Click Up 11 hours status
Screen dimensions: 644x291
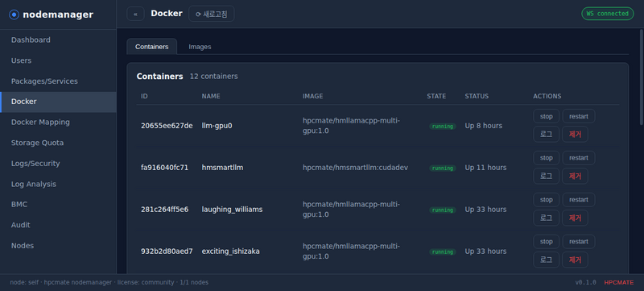click(485, 168)
